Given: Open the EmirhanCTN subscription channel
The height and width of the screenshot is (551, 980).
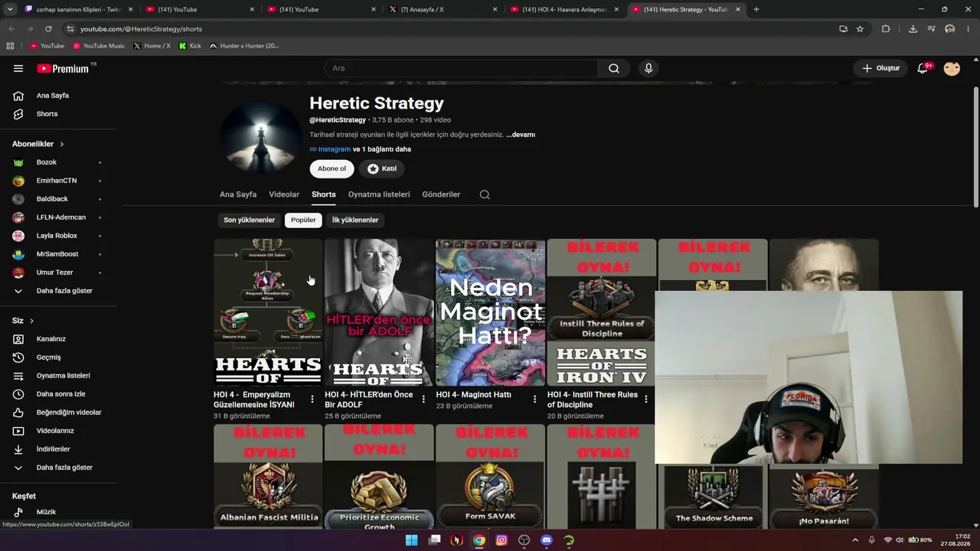Looking at the screenshot, I should 59,181.
